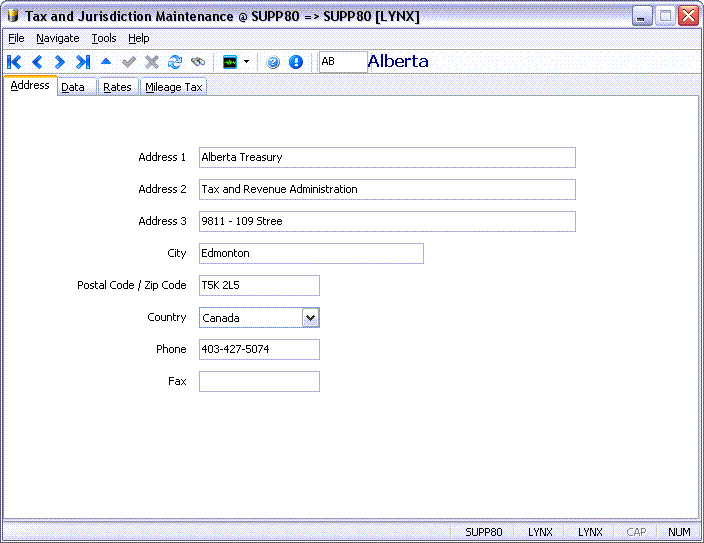Select the Data tab
Screen dimensions: 704x543
point(73,87)
